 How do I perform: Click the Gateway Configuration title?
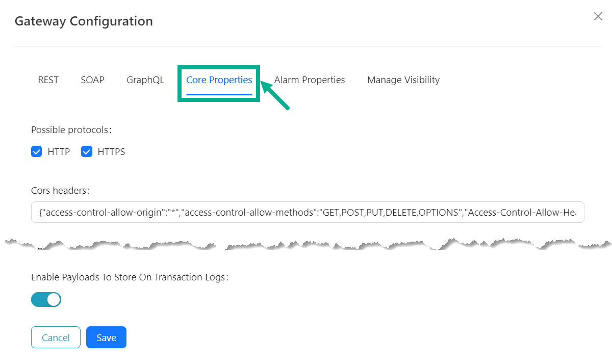click(84, 21)
